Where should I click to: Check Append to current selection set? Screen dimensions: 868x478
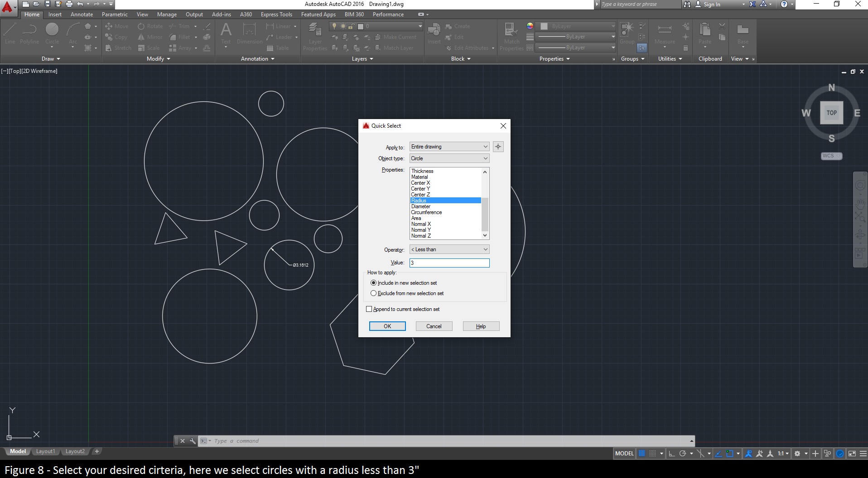(369, 309)
